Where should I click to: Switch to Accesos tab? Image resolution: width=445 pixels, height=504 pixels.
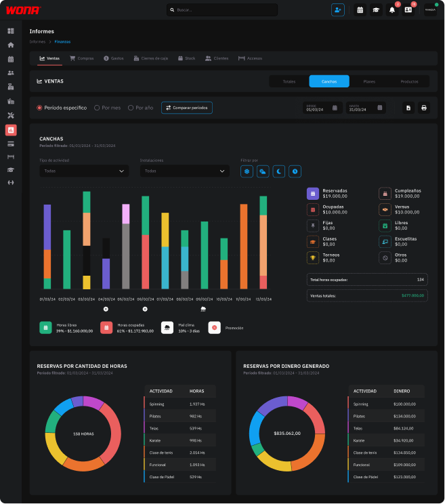(x=250, y=58)
